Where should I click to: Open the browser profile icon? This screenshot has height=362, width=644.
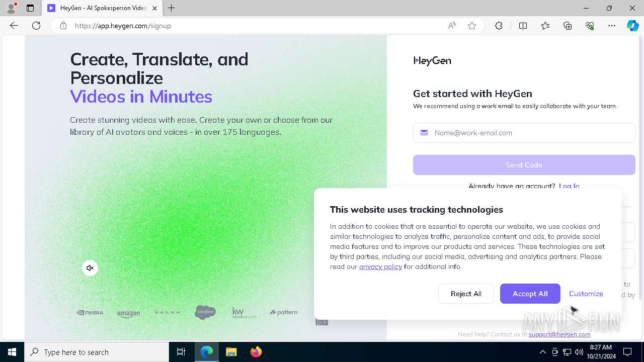11,8
